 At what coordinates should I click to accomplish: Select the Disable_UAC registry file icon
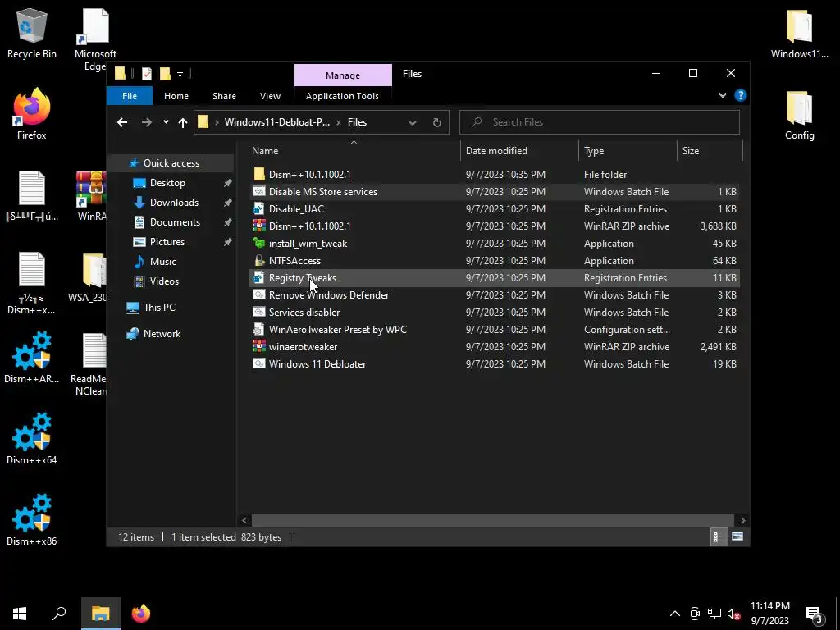259,209
